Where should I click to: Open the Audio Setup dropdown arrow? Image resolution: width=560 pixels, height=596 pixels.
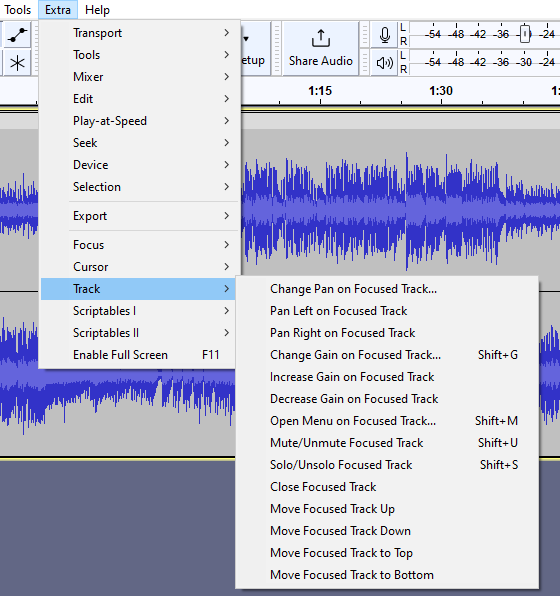click(246, 38)
